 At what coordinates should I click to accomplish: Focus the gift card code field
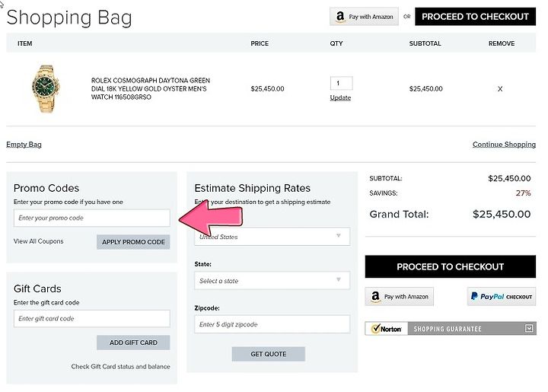pos(92,319)
